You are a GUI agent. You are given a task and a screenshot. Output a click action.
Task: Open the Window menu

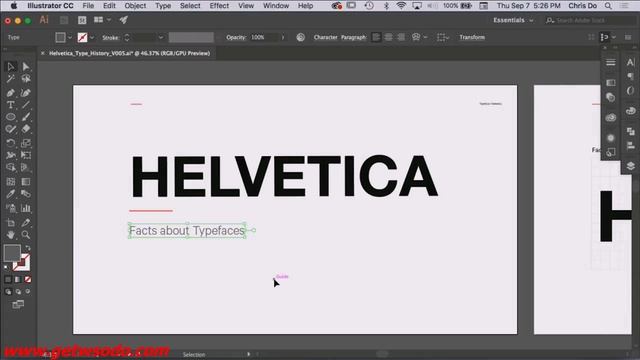tap(276, 6)
